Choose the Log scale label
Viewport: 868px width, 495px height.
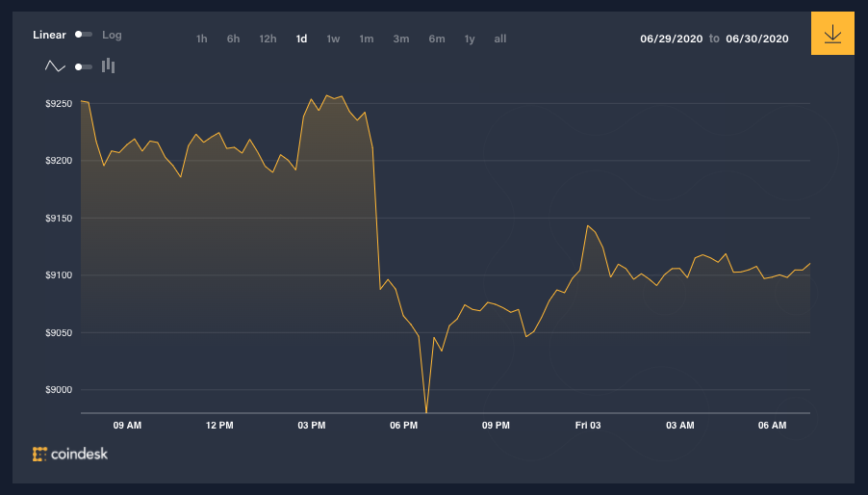pyautogui.click(x=112, y=35)
